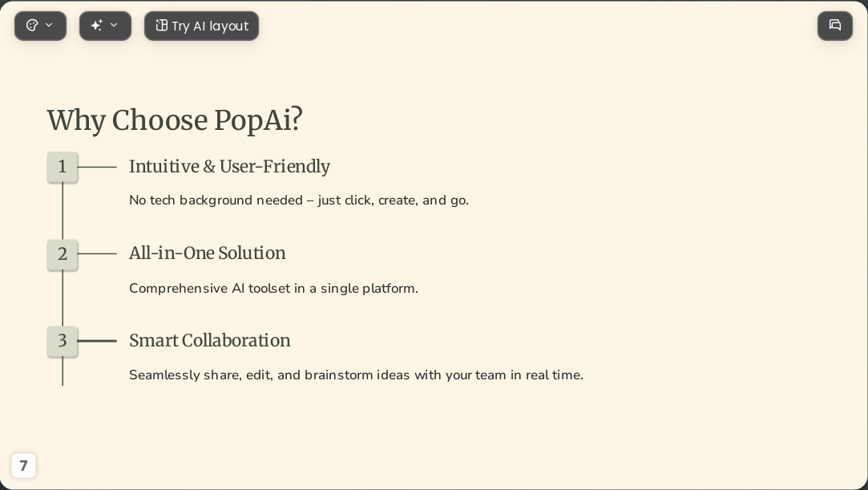Click the 'Smart Collaboration' heading
The width and height of the screenshot is (868, 490).
pos(210,340)
